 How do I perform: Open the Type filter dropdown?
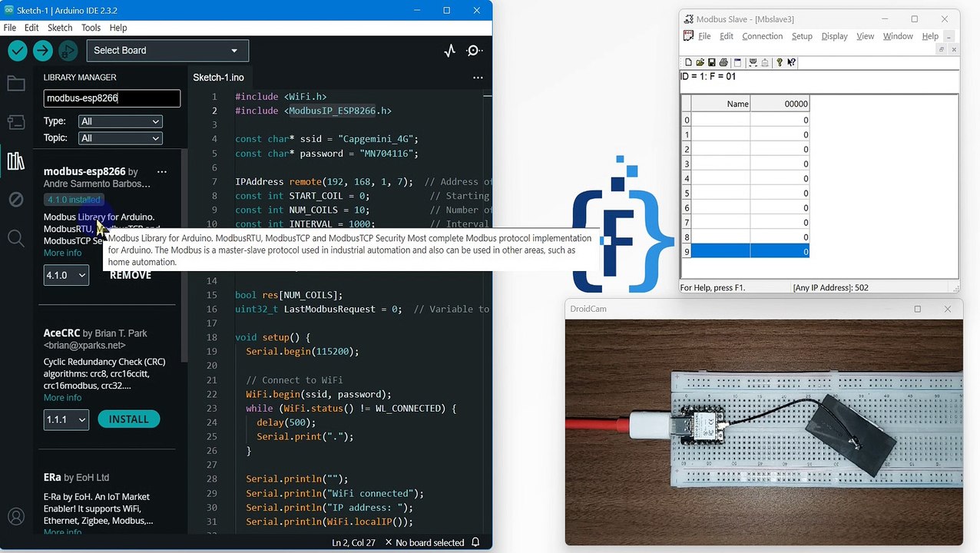(x=120, y=121)
